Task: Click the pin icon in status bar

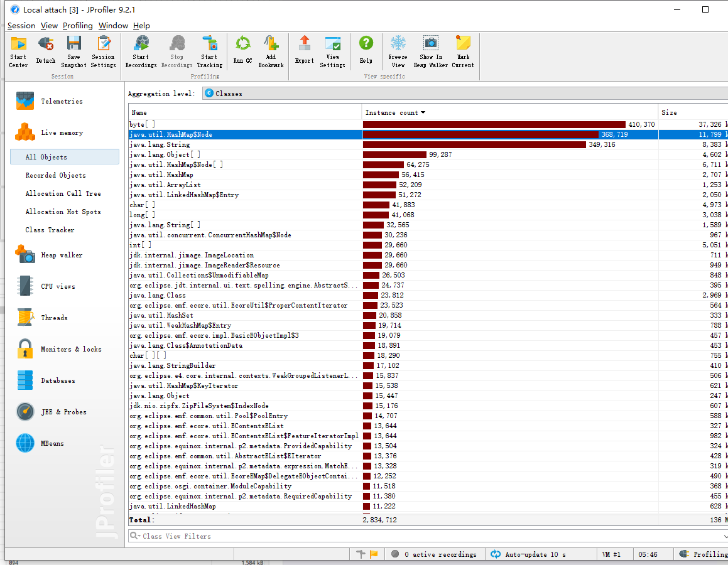Action: (361, 554)
